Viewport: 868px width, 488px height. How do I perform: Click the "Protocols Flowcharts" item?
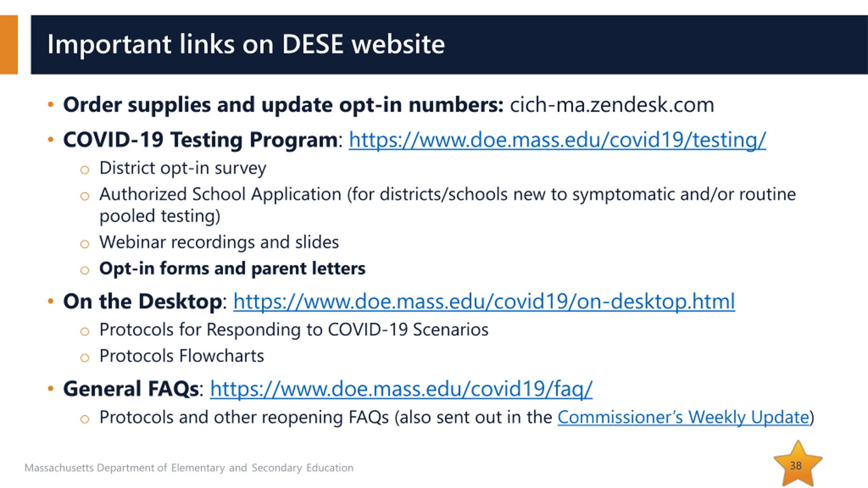tap(182, 356)
